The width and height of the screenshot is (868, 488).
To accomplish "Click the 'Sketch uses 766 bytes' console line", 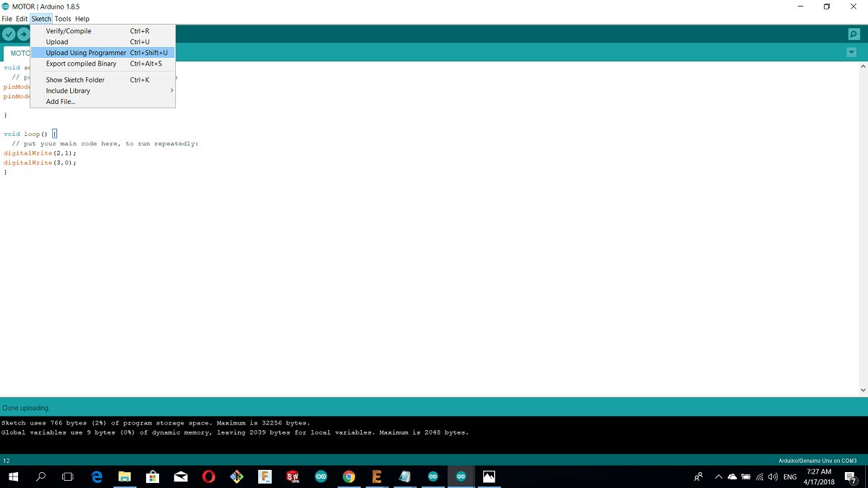I will tap(156, 423).
